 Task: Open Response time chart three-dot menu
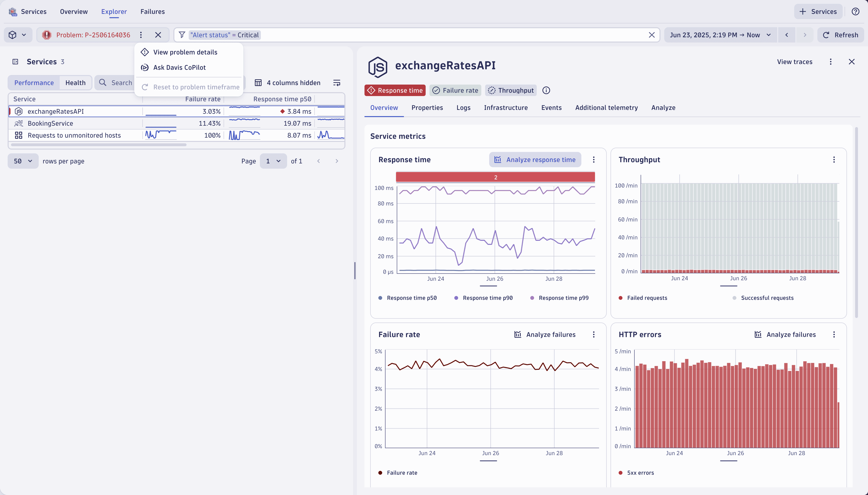593,159
